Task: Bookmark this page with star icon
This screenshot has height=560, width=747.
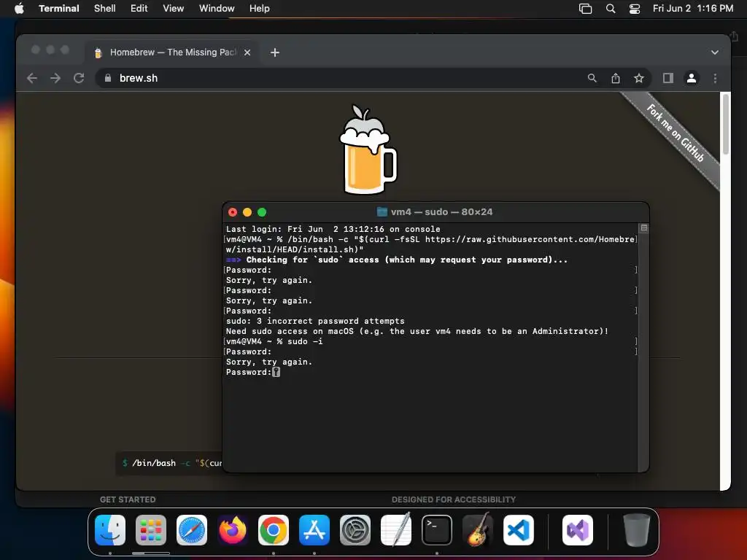Action: 639,78
